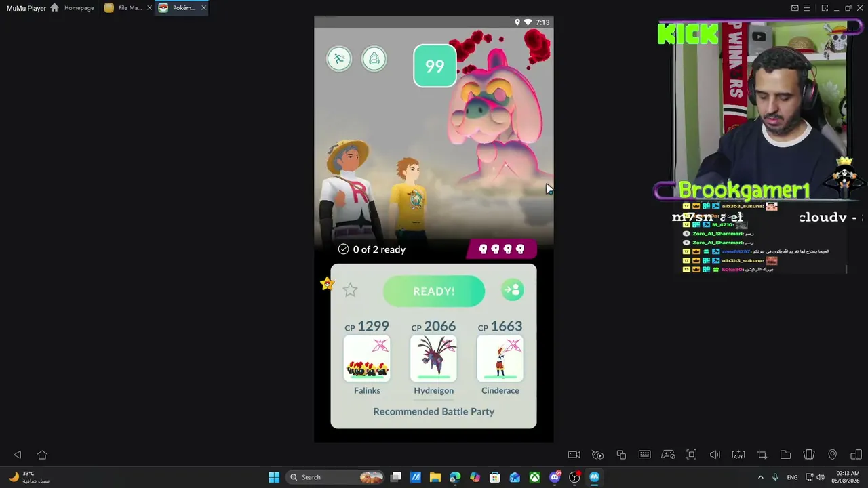The width and height of the screenshot is (868, 488).
Task: Open the multi-instance windows icon
Action: click(621, 455)
